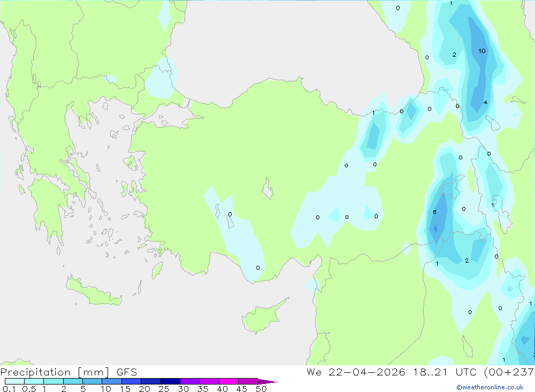The height and width of the screenshot is (392, 535).
Task: Click the "35" legend label
Action: (203, 389)
